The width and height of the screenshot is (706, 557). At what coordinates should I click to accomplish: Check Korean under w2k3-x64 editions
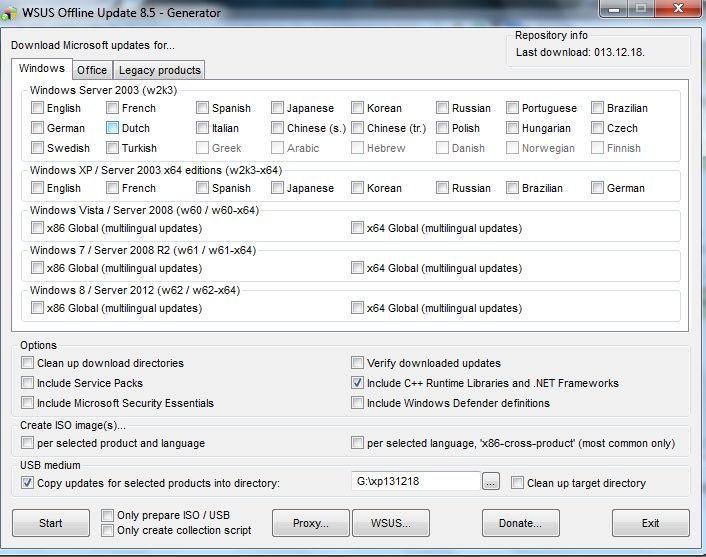tap(358, 188)
